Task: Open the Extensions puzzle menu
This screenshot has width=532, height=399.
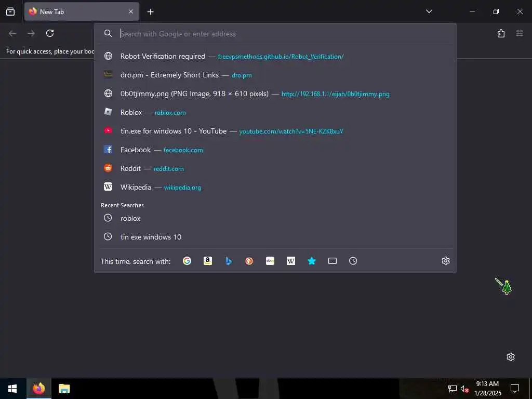Action: [501, 33]
